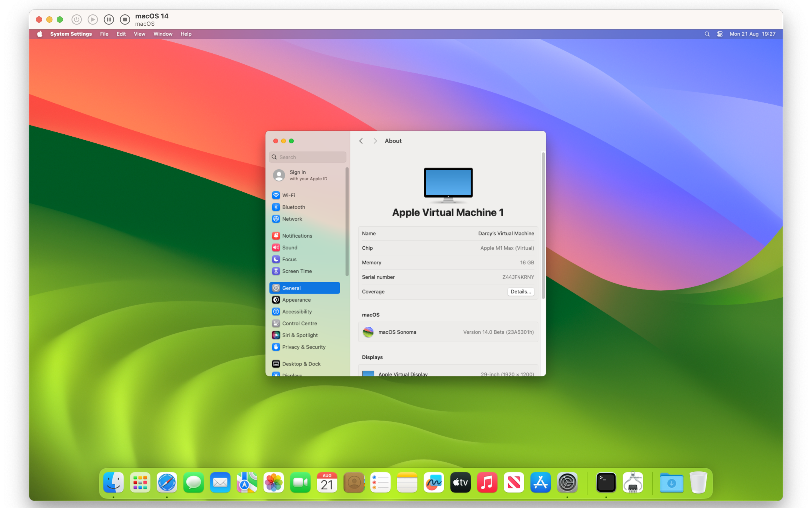Open FaceTime from the Dock
The image size is (812, 508).
tap(300, 483)
